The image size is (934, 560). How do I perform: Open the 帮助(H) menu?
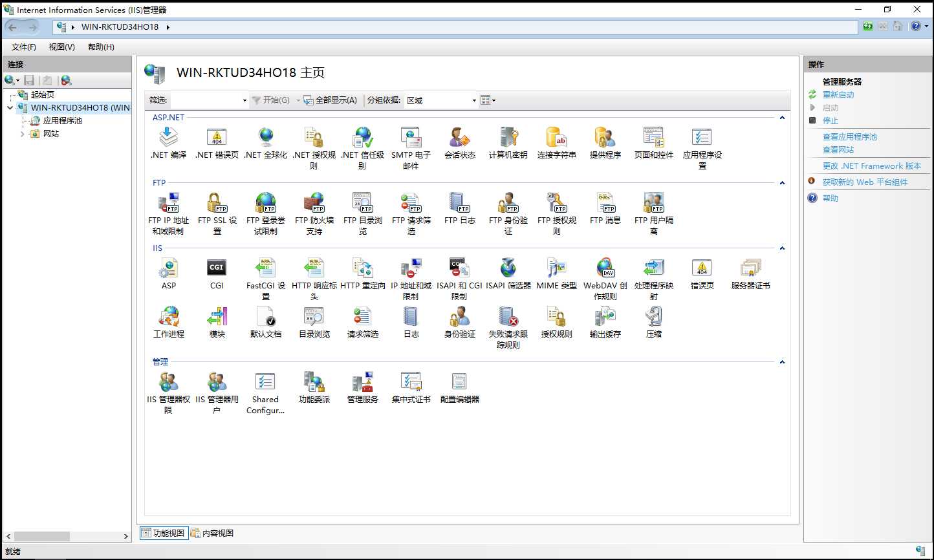(101, 47)
